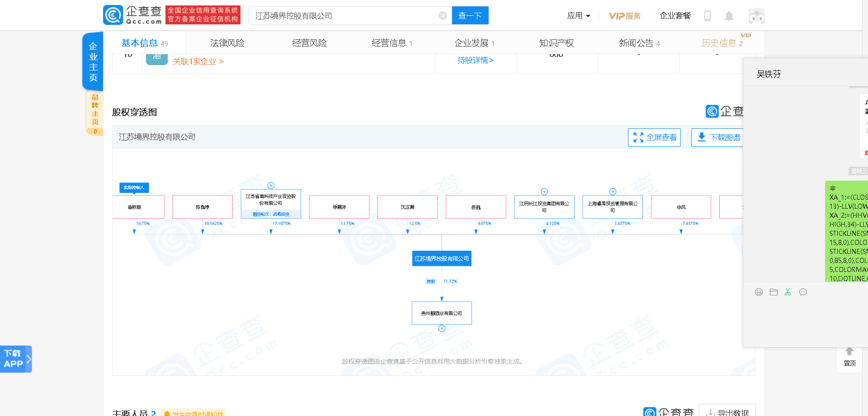Open the 企业套餐 link in header
Screen dimensions: 868x416
pyautogui.click(x=675, y=16)
